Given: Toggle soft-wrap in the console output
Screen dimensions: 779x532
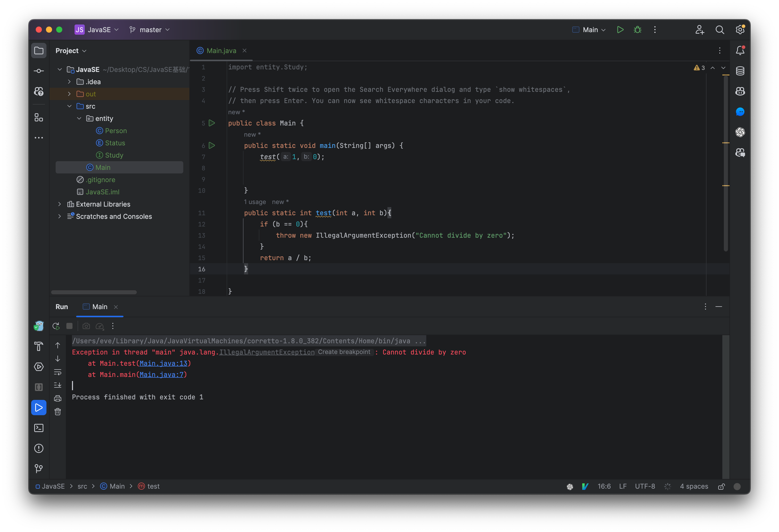Looking at the screenshot, I should (58, 372).
